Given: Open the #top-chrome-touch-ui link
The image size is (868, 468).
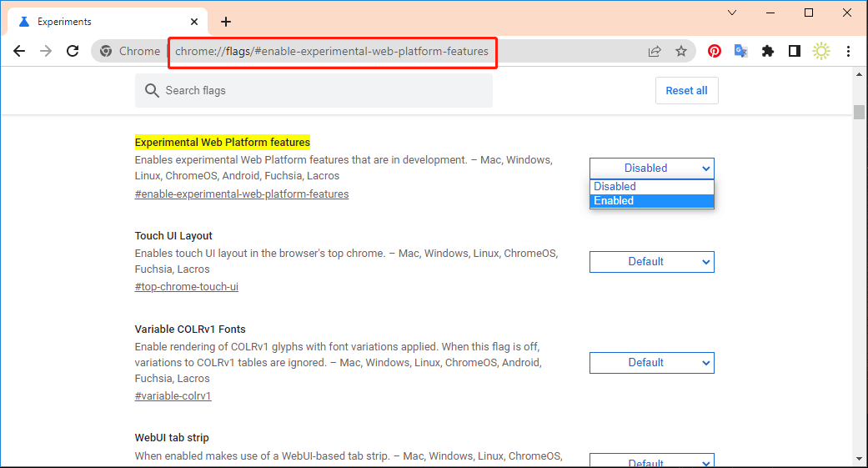Looking at the screenshot, I should [x=187, y=287].
